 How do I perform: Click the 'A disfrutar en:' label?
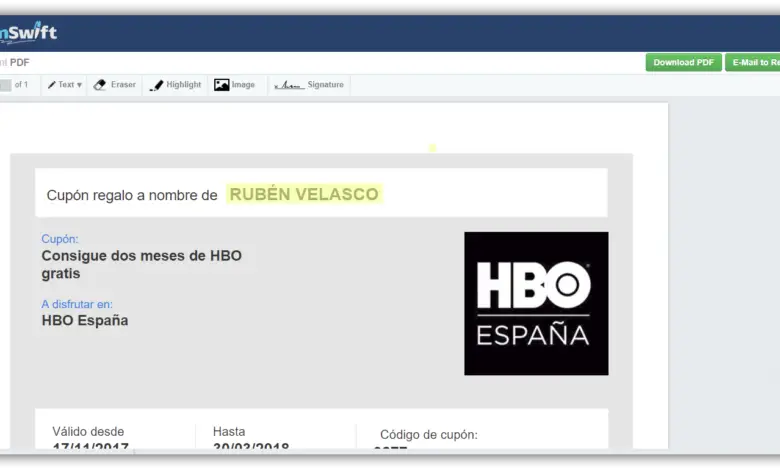pos(77,304)
